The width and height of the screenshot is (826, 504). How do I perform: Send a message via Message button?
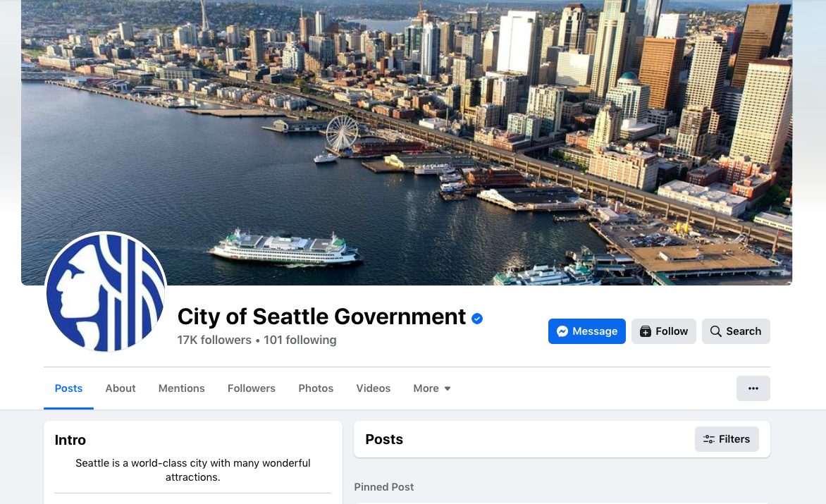(x=587, y=331)
